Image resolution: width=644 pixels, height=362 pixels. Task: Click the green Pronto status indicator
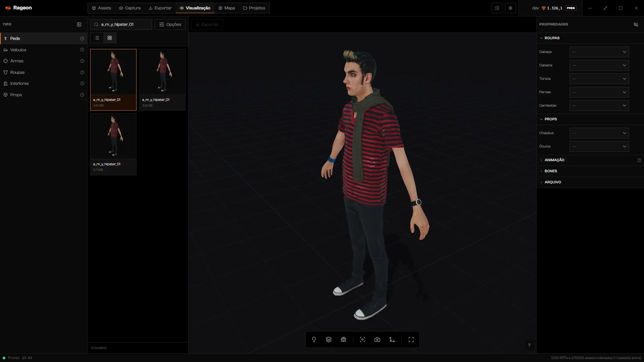point(4,358)
